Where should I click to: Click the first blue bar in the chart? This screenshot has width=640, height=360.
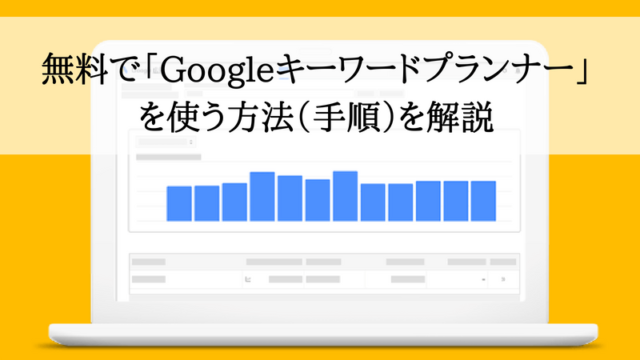pyautogui.click(x=179, y=204)
